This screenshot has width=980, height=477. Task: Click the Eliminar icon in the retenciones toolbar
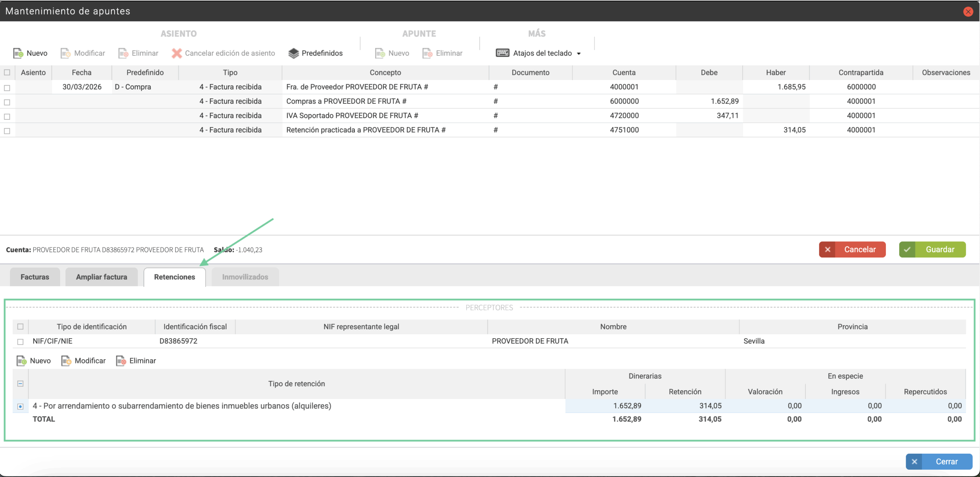click(121, 361)
